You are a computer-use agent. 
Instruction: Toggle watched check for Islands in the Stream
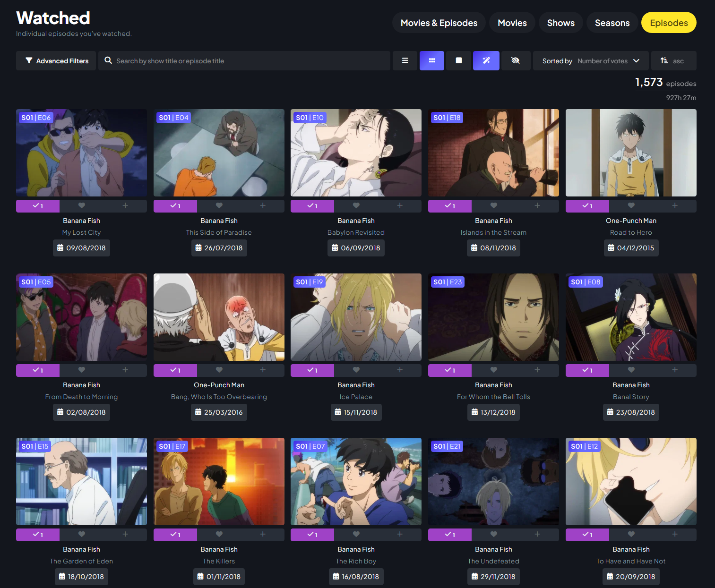coord(450,206)
